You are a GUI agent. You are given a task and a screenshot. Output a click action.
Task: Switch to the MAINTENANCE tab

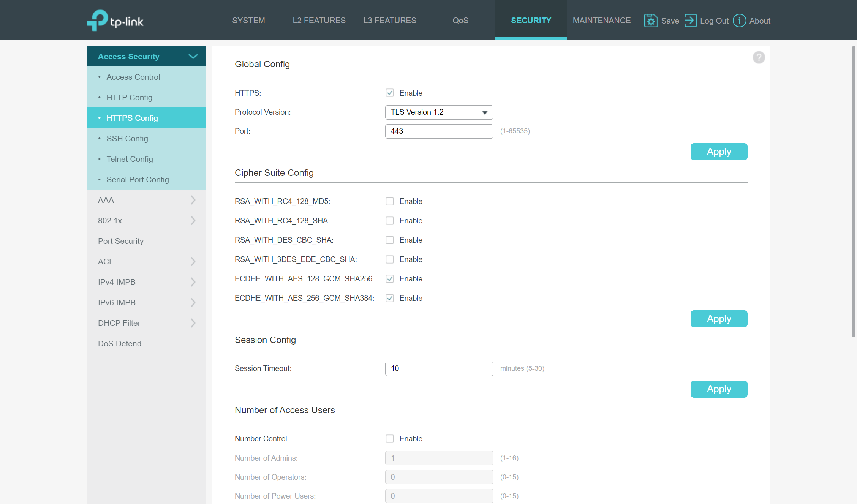point(601,21)
